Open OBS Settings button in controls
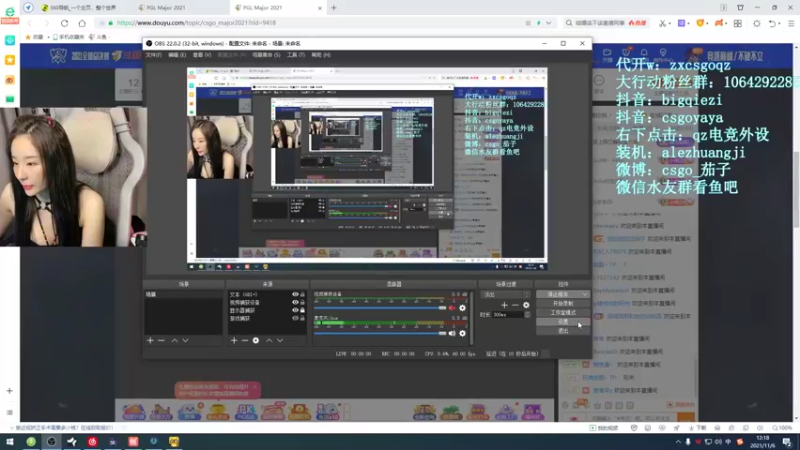The image size is (800, 450). [x=563, y=321]
